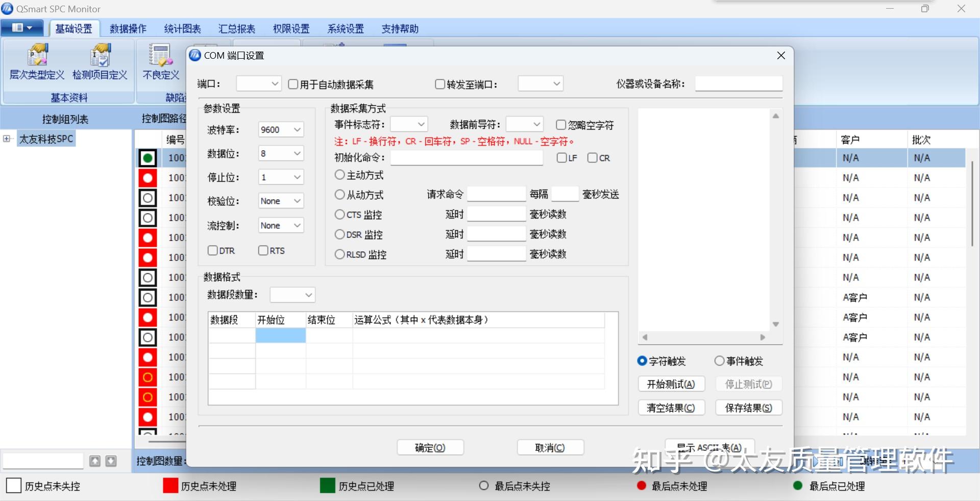
Task: Open the 统计图表 ribbon tab
Action: (x=182, y=29)
